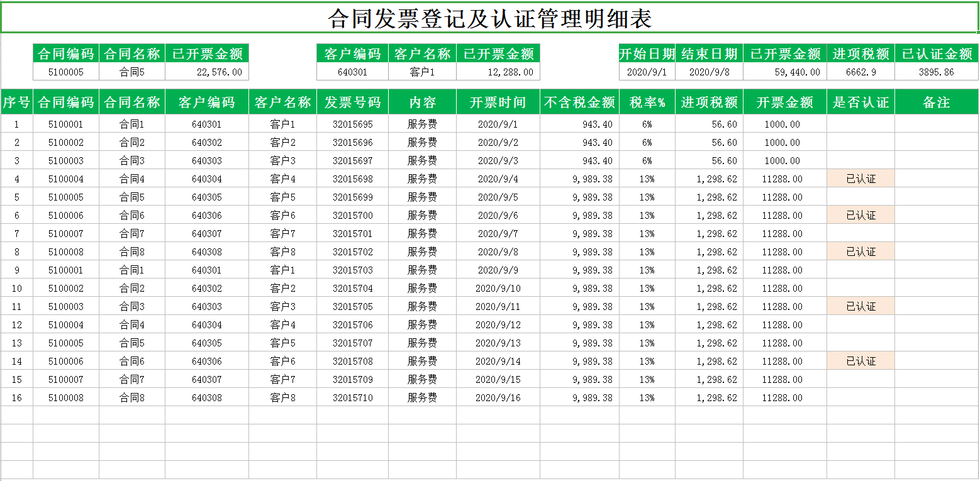
Task: Click the 合同发票登记及认证管理明细表 title bar
Action: click(490, 14)
